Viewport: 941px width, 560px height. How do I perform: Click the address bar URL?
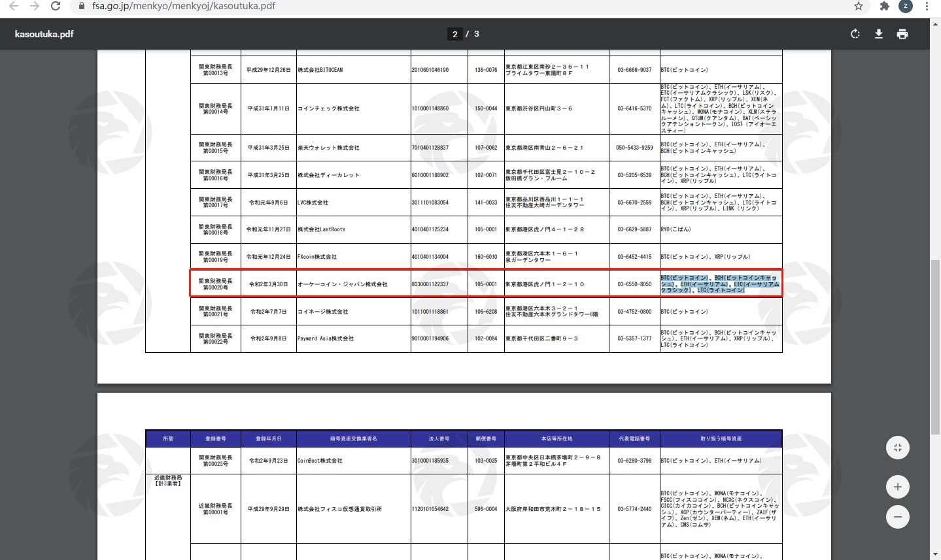[x=184, y=6]
